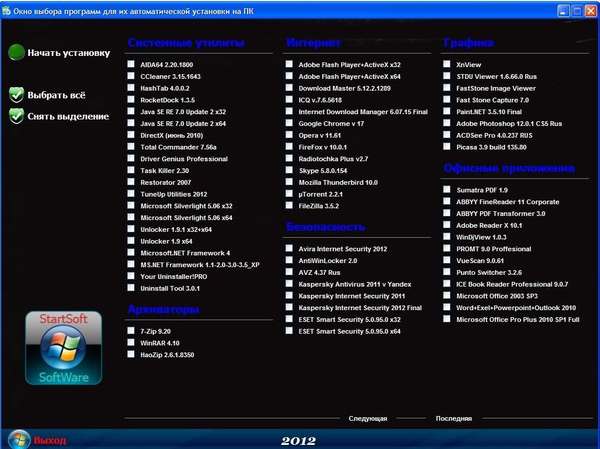The image size is (600, 449).
Task: Tick the Sumatra PDF 1.9 checkbox
Action: click(447, 189)
